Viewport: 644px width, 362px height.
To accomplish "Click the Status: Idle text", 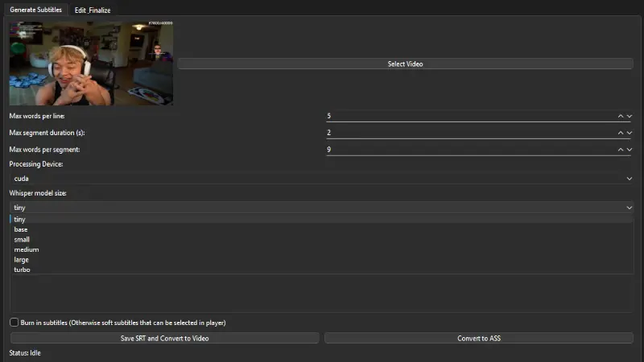I will tap(25, 353).
